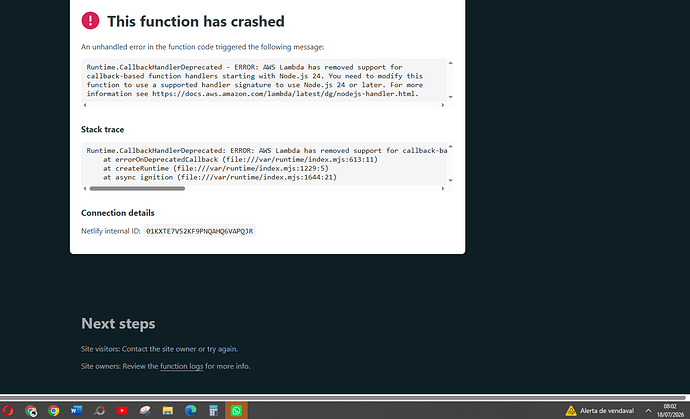Open the Calculator app in the taskbar
Image resolution: width=690 pixels, height=419 pixels.
[213, 411]
